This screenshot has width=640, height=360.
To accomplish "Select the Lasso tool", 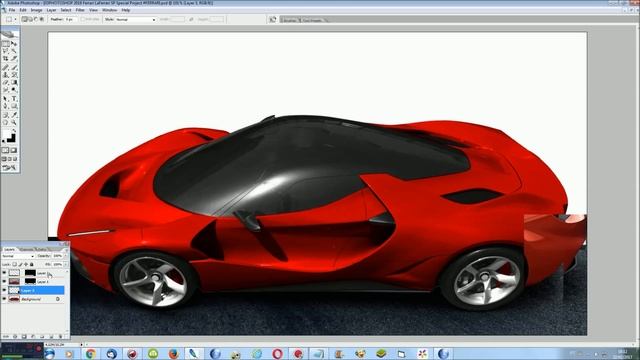I will (x=5, y=51).
